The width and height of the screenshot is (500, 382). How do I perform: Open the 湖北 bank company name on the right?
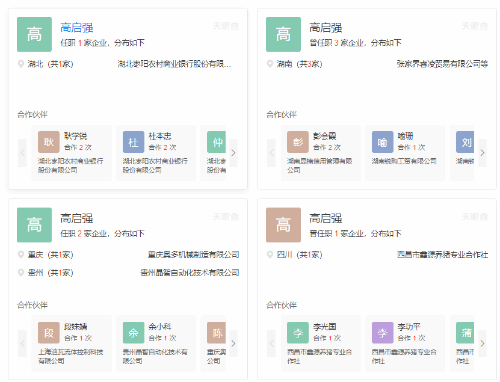click(174, 64)
